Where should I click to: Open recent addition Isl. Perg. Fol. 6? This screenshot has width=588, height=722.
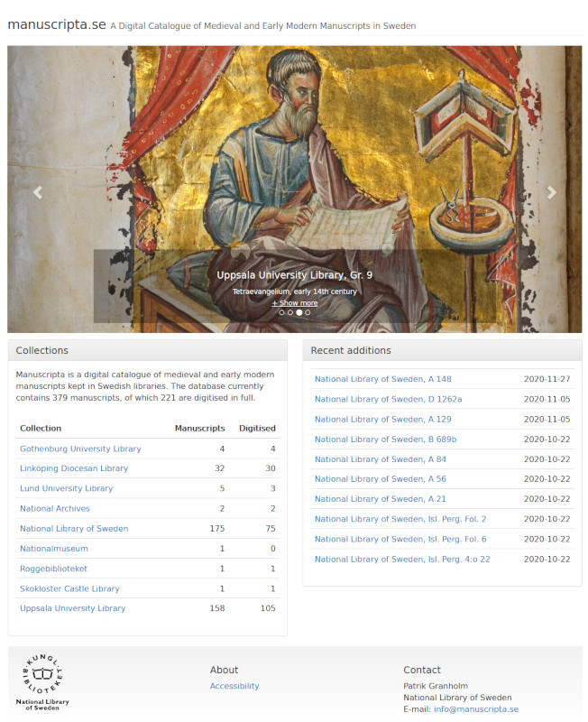[x=400, y=539]
